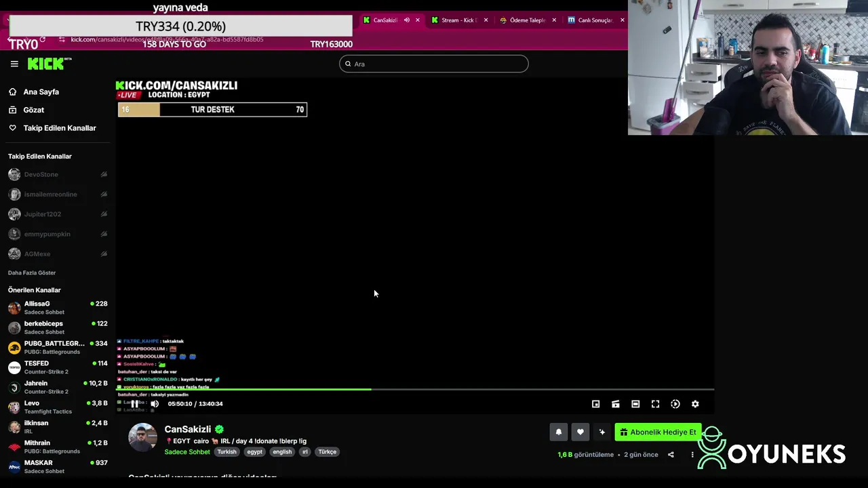868x488 pixels.
Task: Click DevoStone offline status icon
Action: point(104,174)
